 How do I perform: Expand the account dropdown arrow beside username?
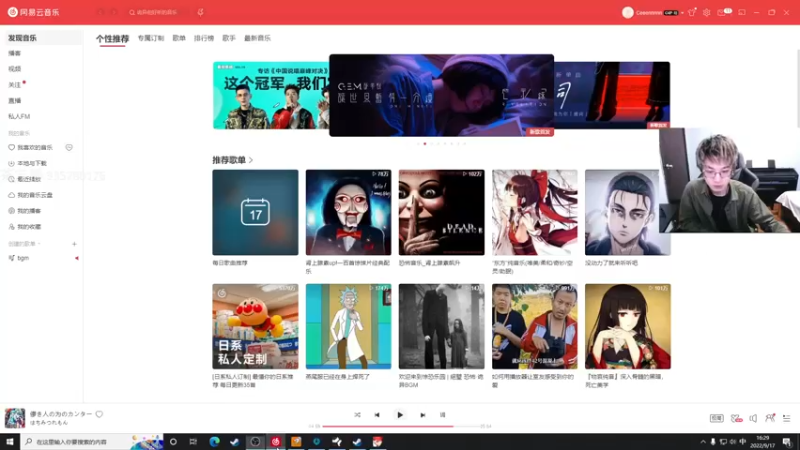[682, 13]
